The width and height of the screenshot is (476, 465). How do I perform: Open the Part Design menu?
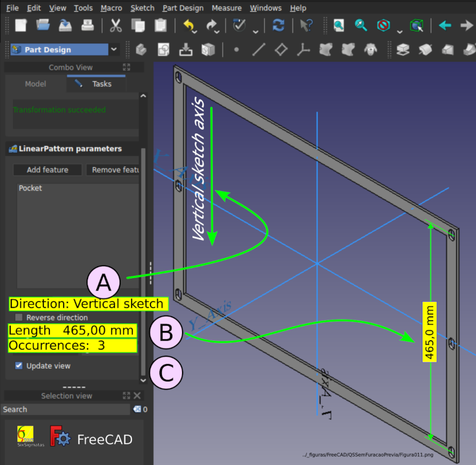click(183, 8)
